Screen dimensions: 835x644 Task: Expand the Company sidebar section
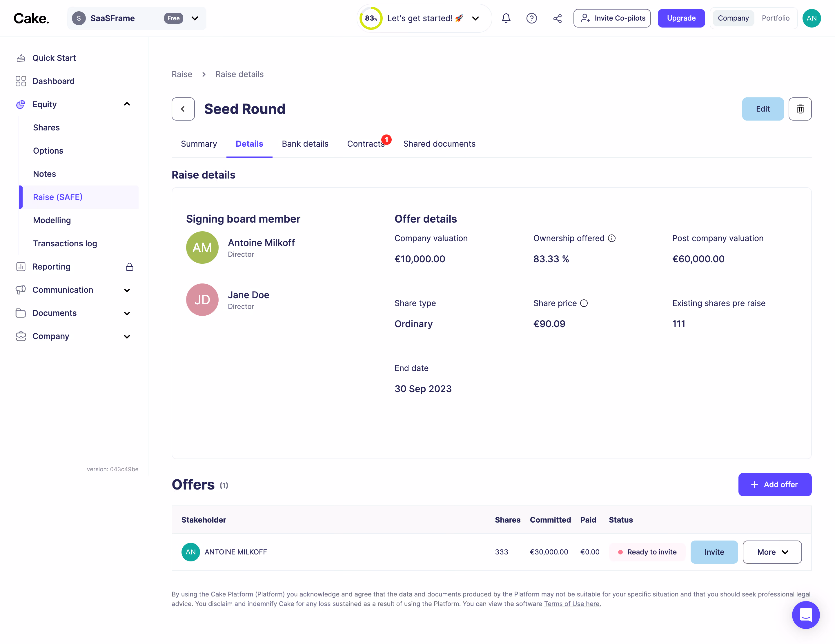coord(127,336)
